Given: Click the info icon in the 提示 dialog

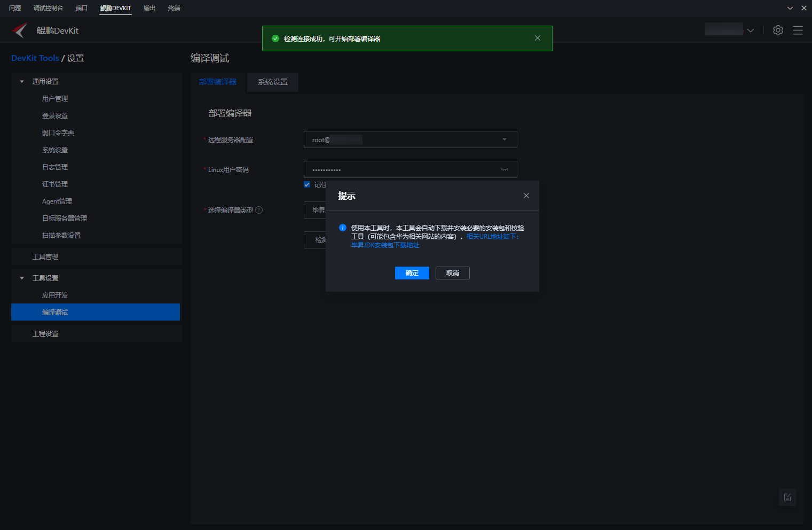Looking at the screenshot, I should pos(343,228).
